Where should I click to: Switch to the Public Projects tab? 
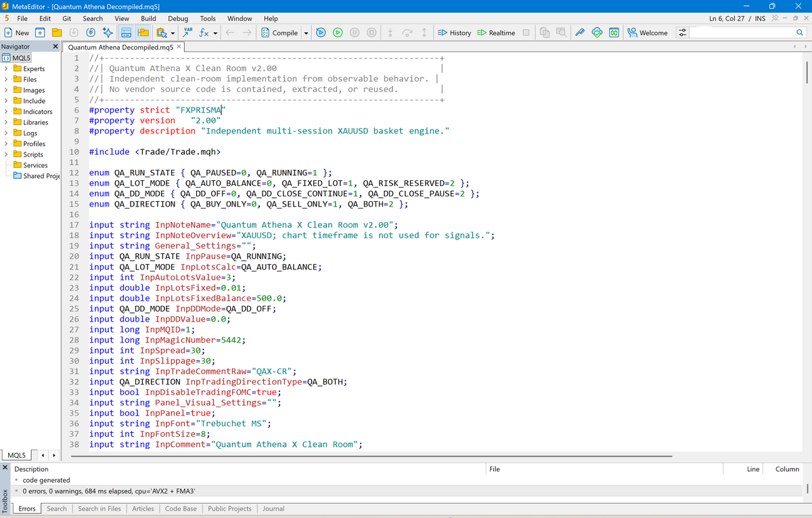coord(229,509)
